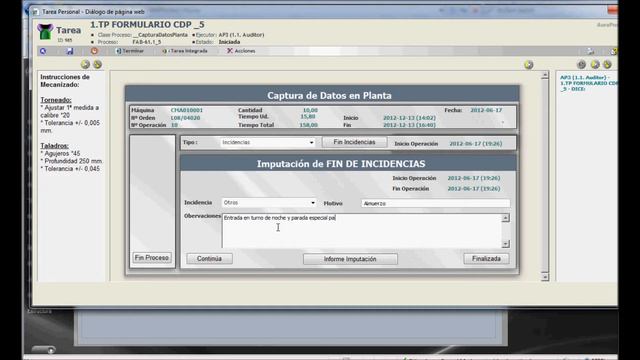Click the Terminar toolbar button
The width and height of the screenshot is (640, 360).
[130, 51]
